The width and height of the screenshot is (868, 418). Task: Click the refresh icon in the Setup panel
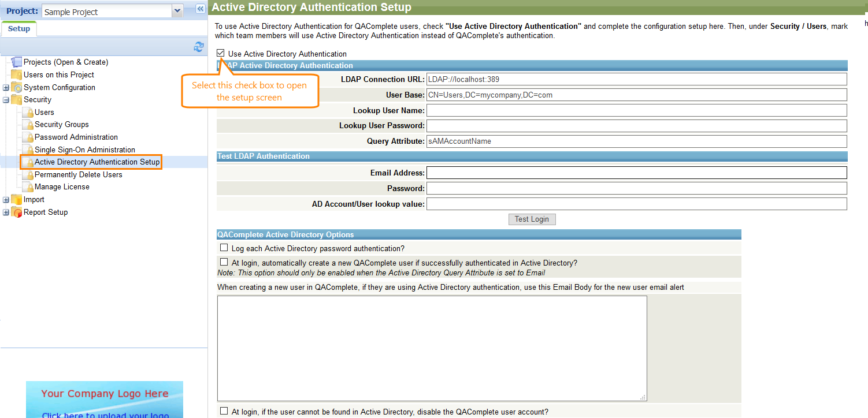(x=199, y=47)
